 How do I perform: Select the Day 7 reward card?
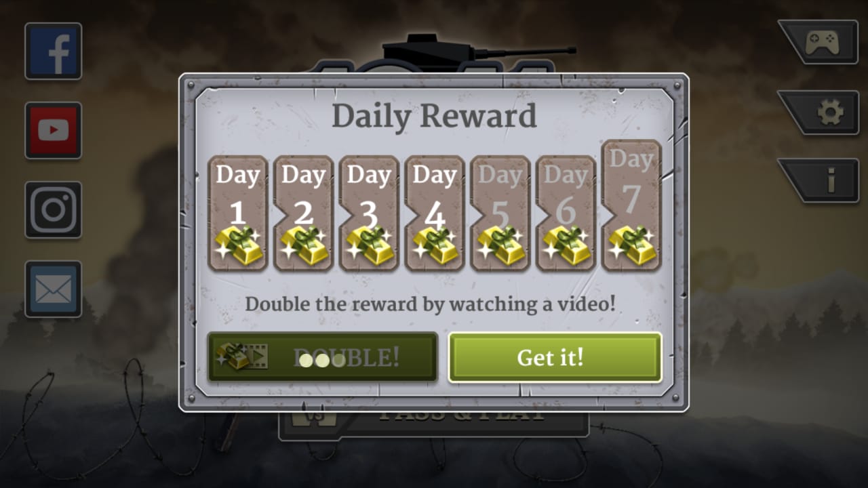coord(631,205)
